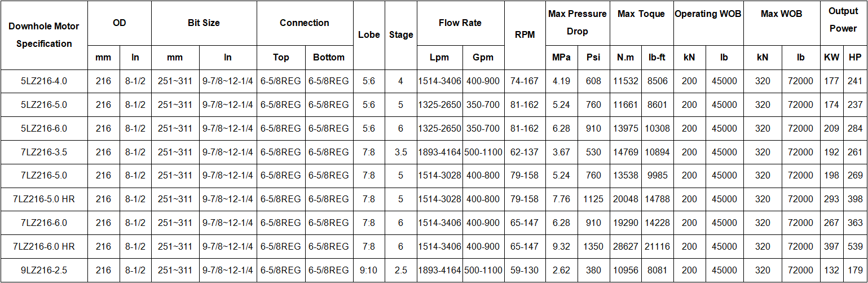Select the 7LZ216-3.5 model cell
The width and height of the screenshot is (868, 283).
(x=44, y=152)
